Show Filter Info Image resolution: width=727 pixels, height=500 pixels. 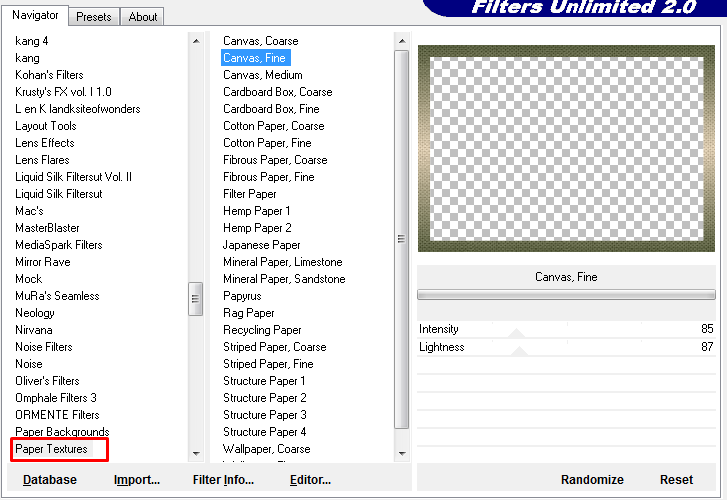(x=223, y=480)
